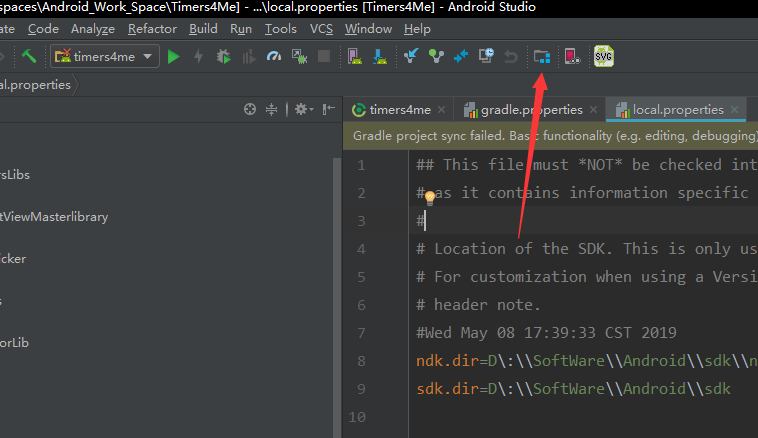Attach debugger to Android process icon
Screen dimensions: 758x438
point(299,57)
